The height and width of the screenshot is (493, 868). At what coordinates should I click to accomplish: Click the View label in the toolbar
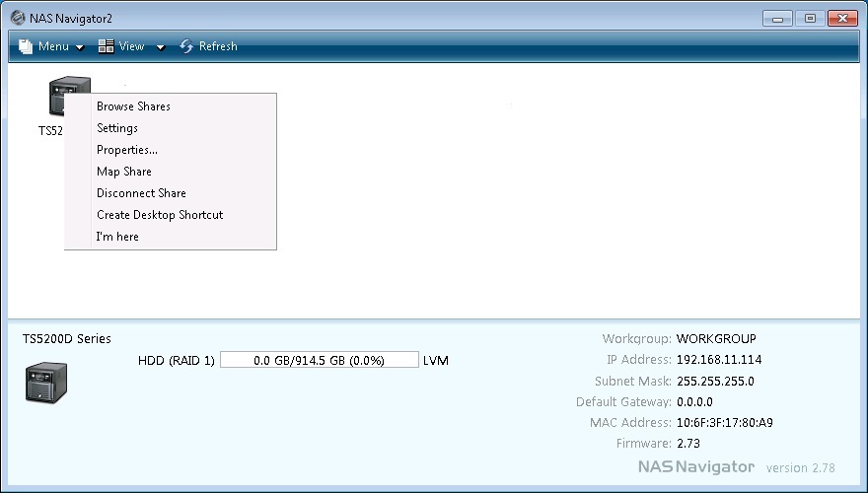pos(132,46)
